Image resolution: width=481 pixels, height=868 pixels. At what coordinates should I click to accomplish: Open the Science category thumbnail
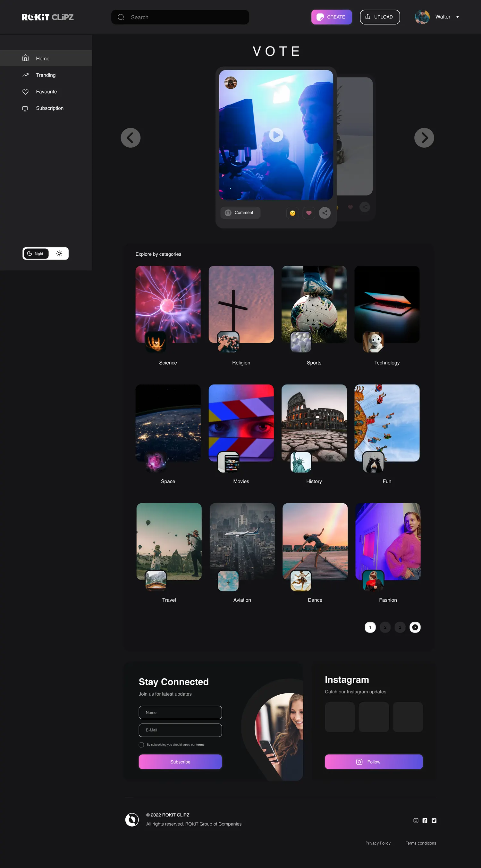pyautogui.click(x=168, y=304)
